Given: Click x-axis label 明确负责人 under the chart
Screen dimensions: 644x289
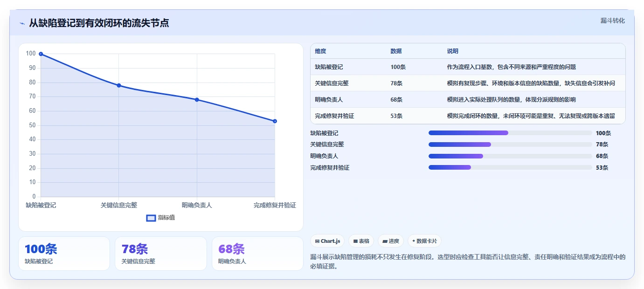Looking at the screenshot, I should click(x=197, y=205).
